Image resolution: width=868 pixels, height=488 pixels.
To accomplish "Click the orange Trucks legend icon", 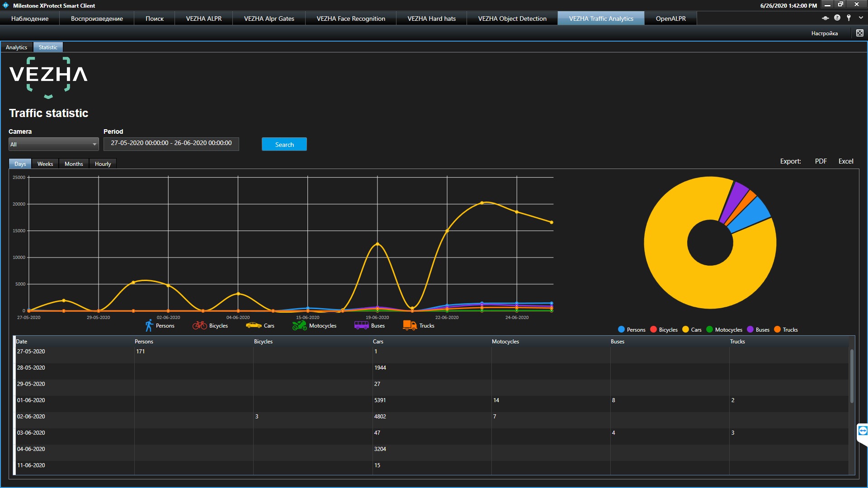I will (x=410, y=325).
